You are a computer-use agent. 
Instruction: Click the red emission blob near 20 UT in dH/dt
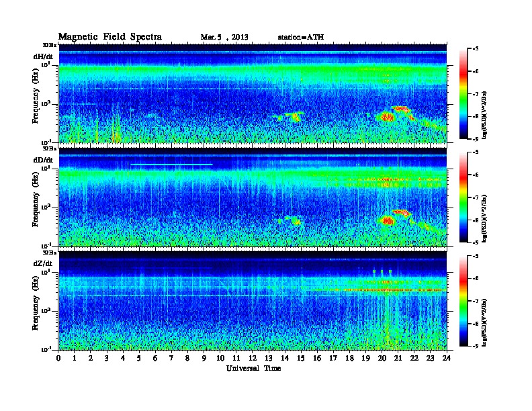387,118
